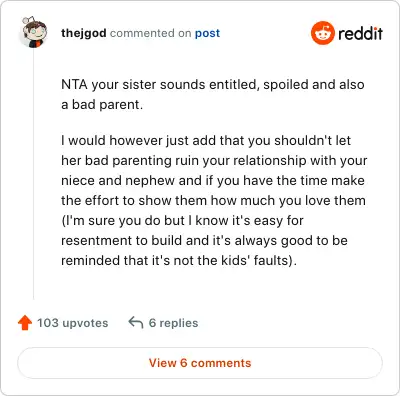Select the '103 upvotes' count

(x=73, y=323)
